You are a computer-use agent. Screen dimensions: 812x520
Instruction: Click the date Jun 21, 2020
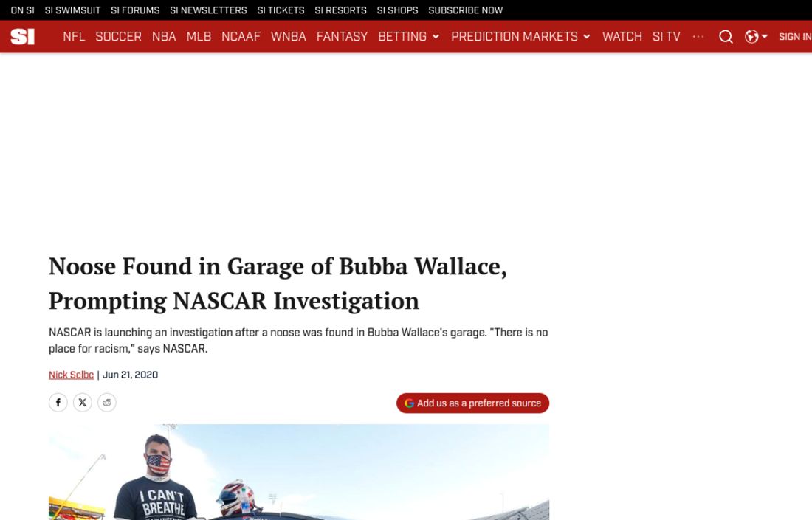130,375
